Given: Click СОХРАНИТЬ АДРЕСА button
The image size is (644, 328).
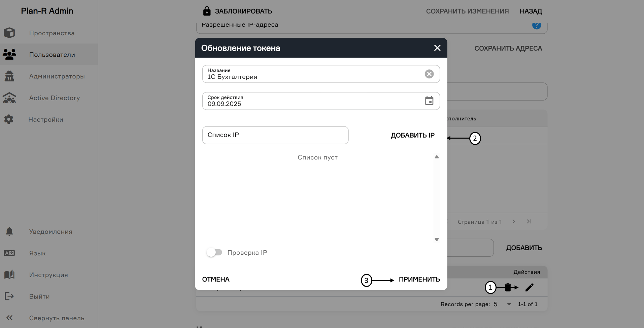Looking at the screenshot, I should [508, 48].
